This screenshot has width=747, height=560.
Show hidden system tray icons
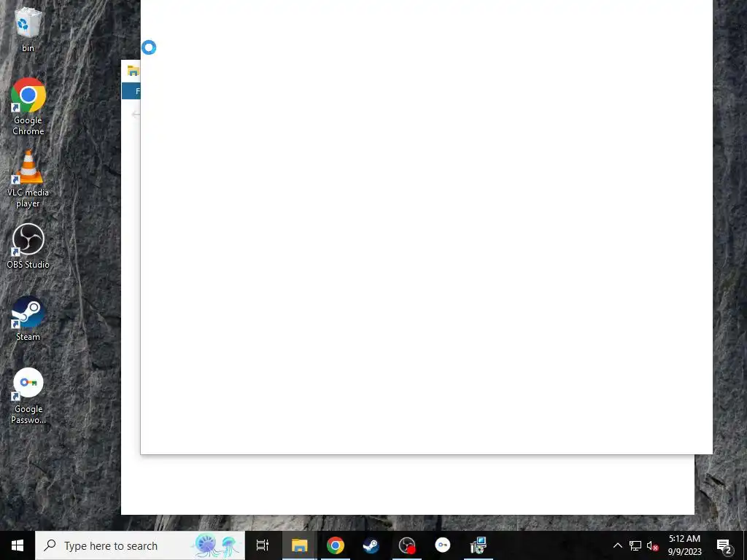click(617, 545)
